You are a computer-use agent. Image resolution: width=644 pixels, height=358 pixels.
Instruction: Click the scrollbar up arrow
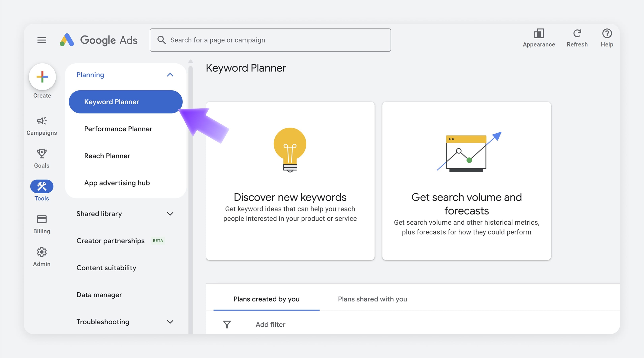point(191,61)
